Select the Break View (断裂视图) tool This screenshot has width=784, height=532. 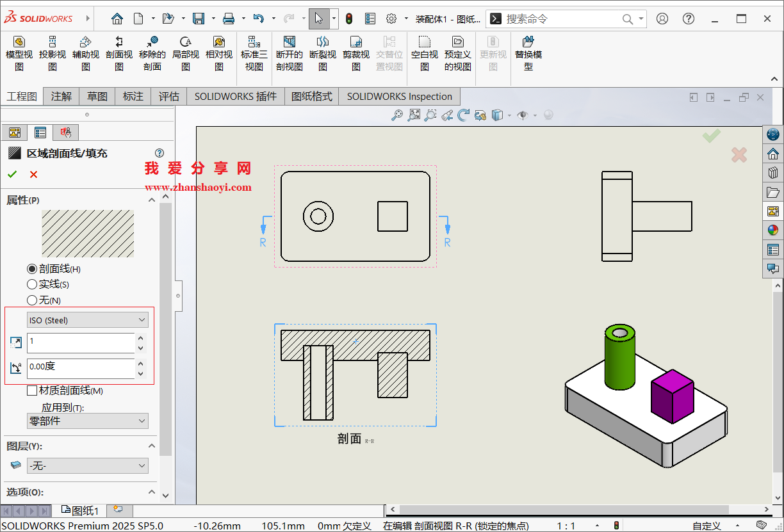323,53
